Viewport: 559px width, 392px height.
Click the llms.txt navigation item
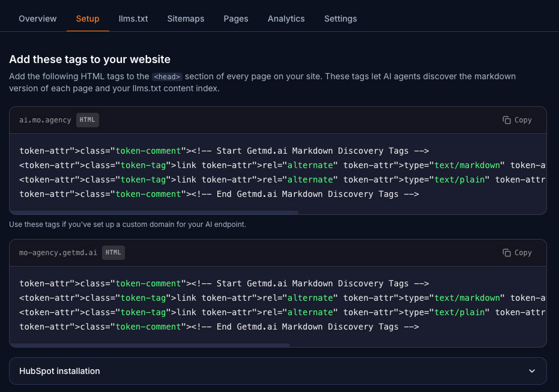click(x=133, y=19)
